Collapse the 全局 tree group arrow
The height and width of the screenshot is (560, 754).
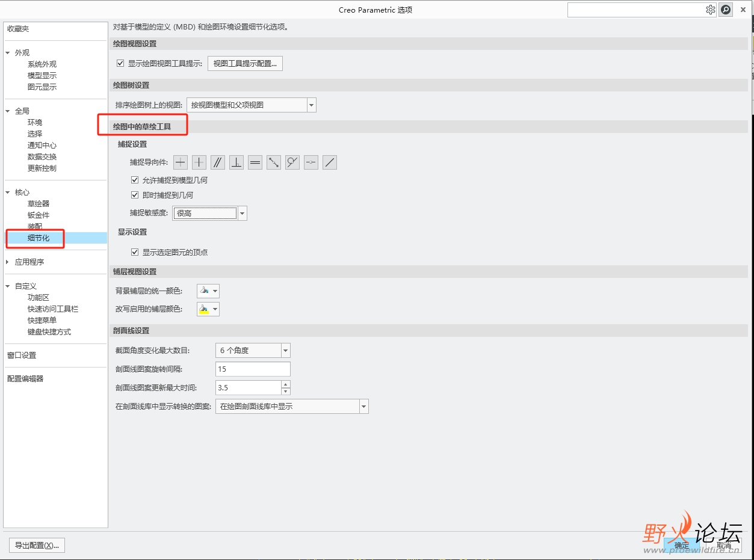coord(8,111)
